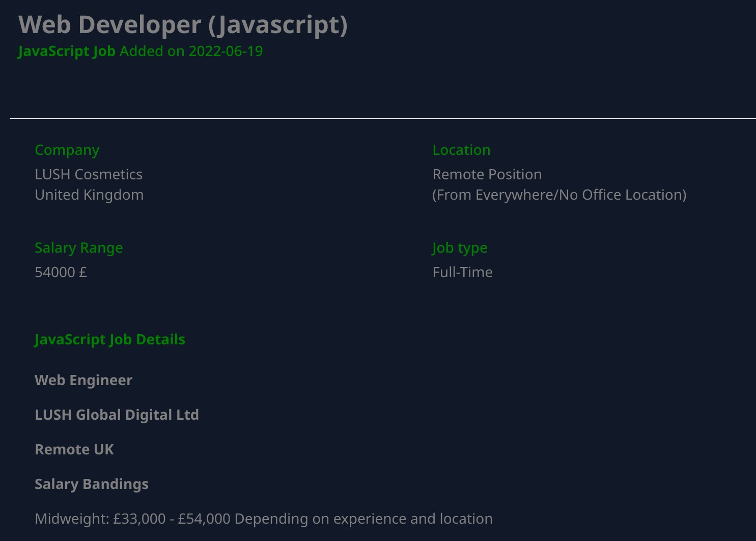Screen dimensions: 756x541
Task: Select the "LUSH Cosmetics" company name
Action: [89, 174]
